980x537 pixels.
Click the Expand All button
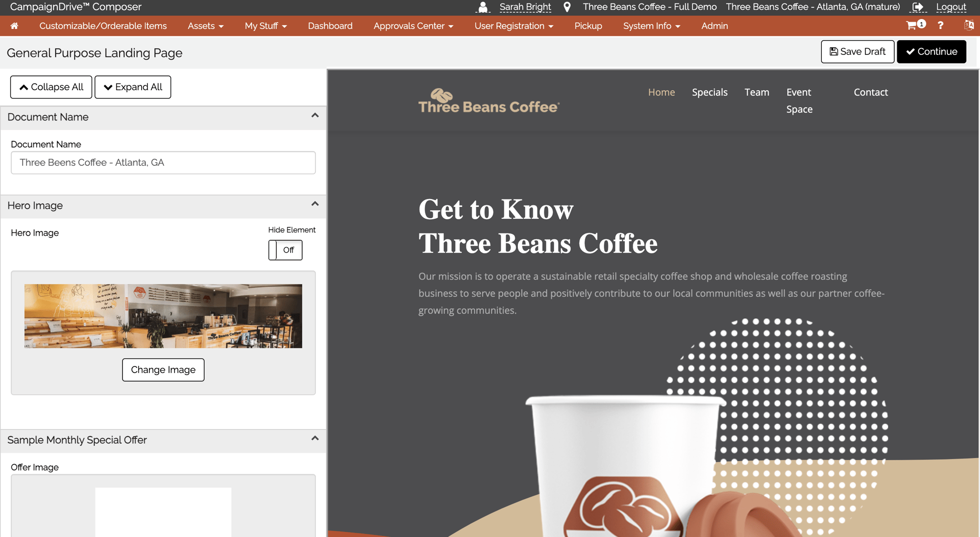click(x=133, y=87)
